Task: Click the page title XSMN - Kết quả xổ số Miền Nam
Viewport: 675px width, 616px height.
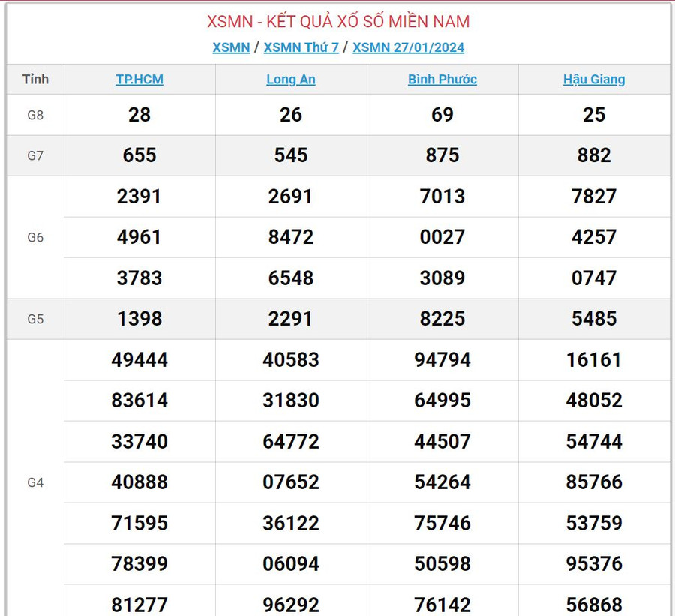Action: coord(338,21)
